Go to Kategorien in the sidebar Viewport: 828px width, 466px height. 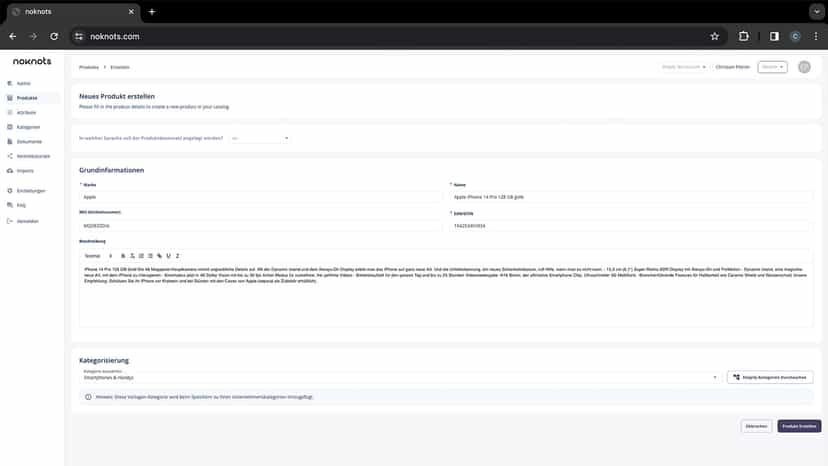[27, 127]
